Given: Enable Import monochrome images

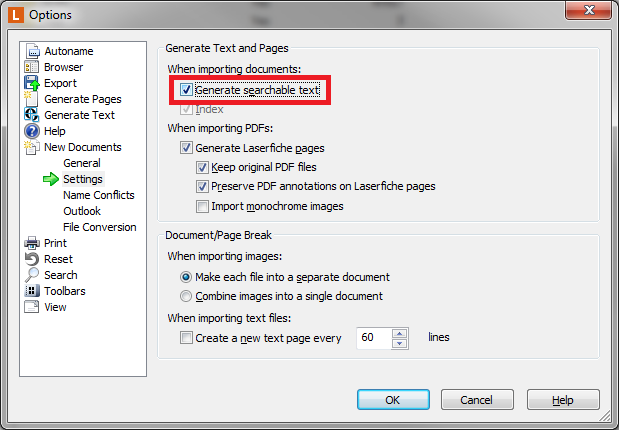Looking at the screenshot, I should pos(202,206).
